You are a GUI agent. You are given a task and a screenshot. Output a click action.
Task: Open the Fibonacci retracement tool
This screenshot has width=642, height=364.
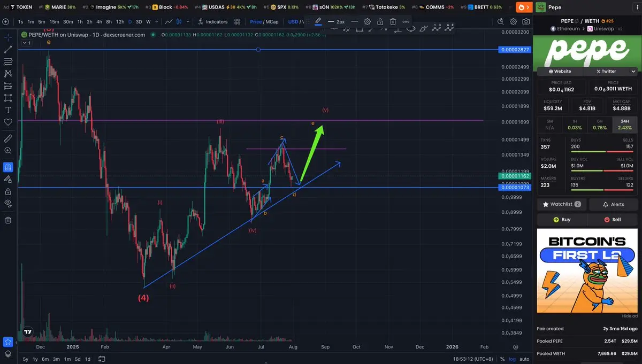pyautogui.click(x=8, y=61)
